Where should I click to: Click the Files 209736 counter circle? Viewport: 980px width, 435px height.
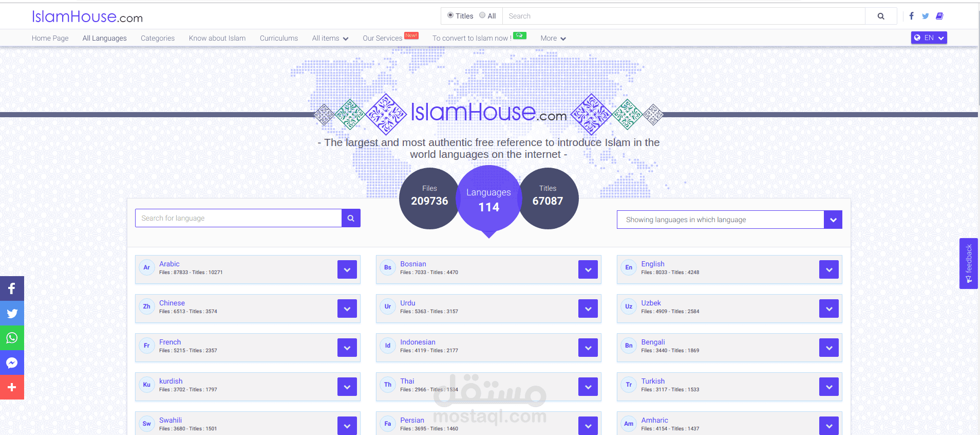[429, 198]
